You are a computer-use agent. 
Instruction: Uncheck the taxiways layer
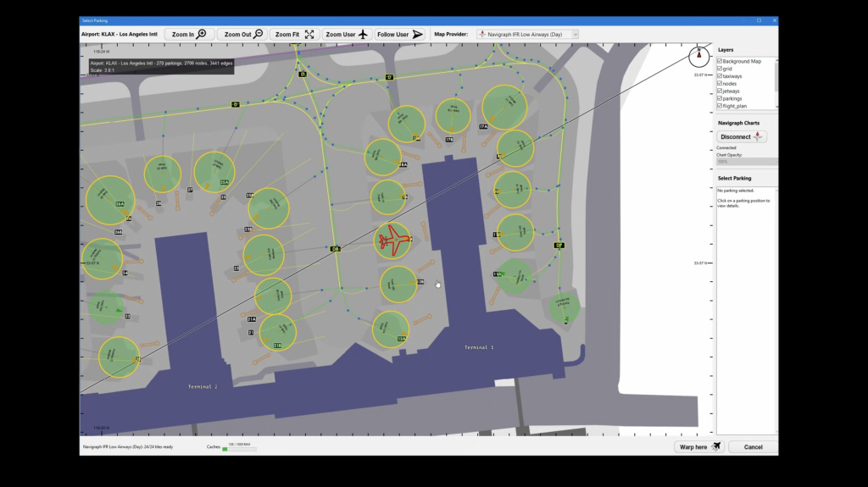click(721, 76)
